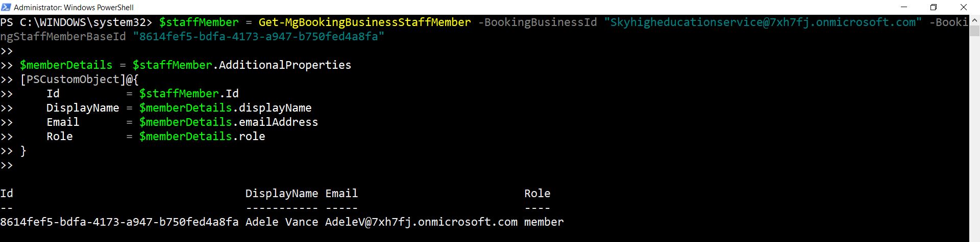The width and height of the screenshot is (980, 242).
Task: Click the DisplayName column header in output
Action: point(281,194)
